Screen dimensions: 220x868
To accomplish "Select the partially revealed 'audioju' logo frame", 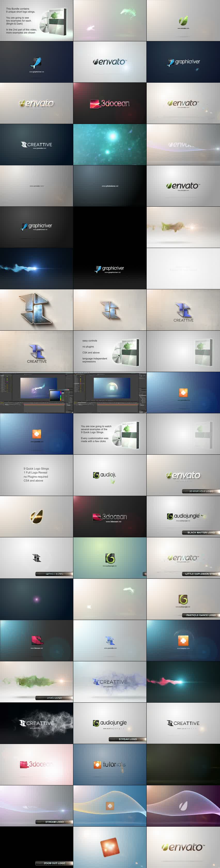I will click(x=110, y=475).
